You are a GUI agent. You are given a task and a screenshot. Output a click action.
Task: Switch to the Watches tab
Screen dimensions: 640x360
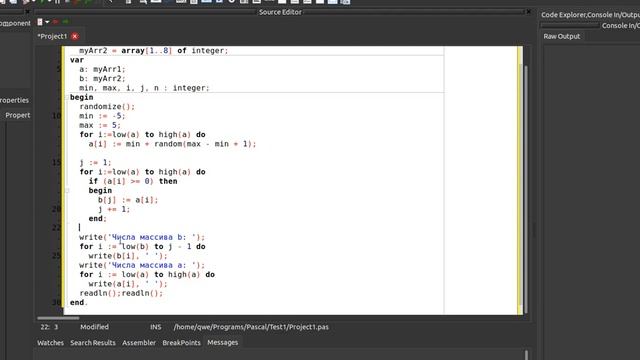pyautogui.click(x=50, y=343)
